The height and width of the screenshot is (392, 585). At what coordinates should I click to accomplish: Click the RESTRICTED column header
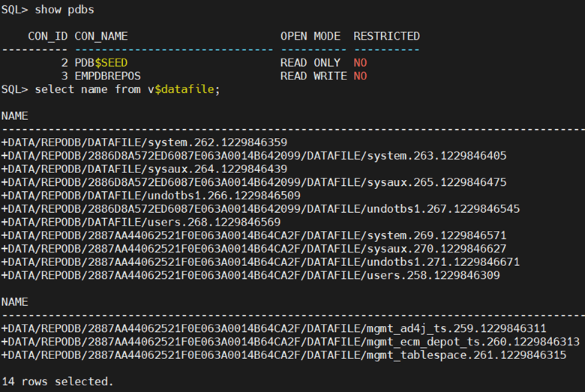click(386, 36)
